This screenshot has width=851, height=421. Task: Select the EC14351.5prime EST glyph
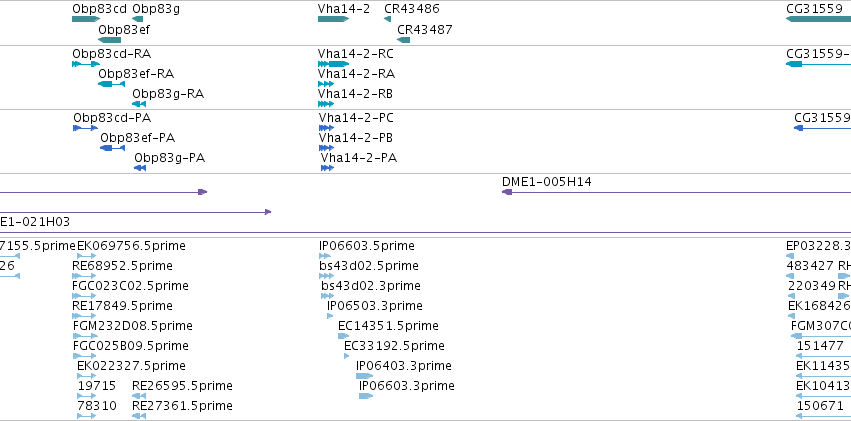coord(344,336)
